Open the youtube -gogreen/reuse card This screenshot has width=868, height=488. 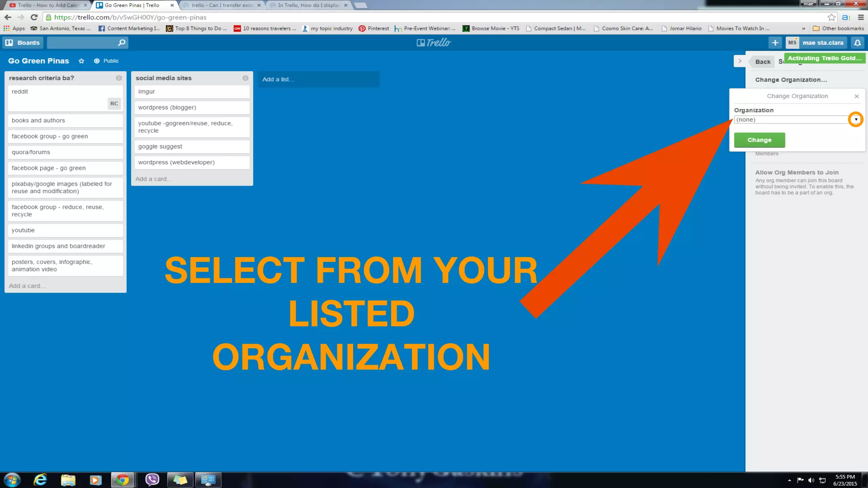[x=192, y=127]
